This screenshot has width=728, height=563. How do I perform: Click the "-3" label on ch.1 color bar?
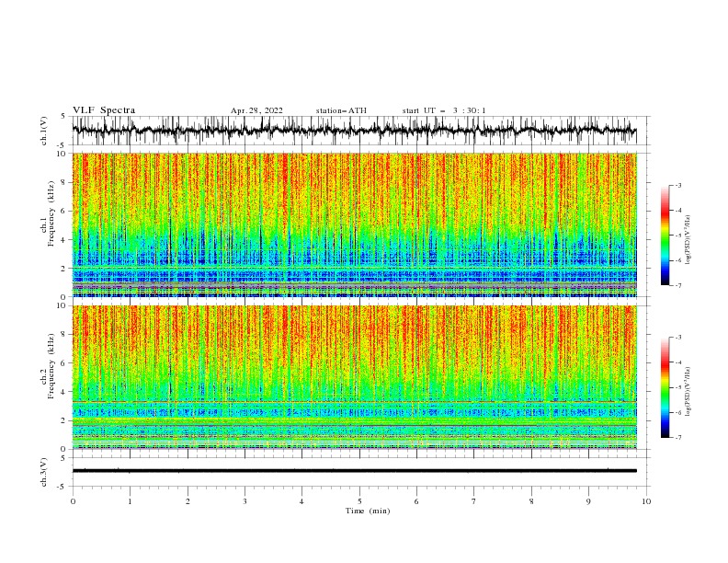(x=678, y=185)
